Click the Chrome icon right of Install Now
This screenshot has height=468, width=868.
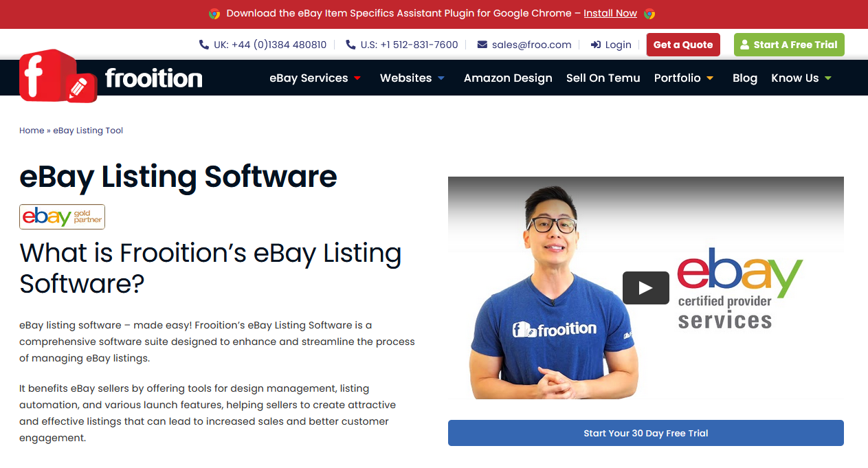(x=649, y=14)
